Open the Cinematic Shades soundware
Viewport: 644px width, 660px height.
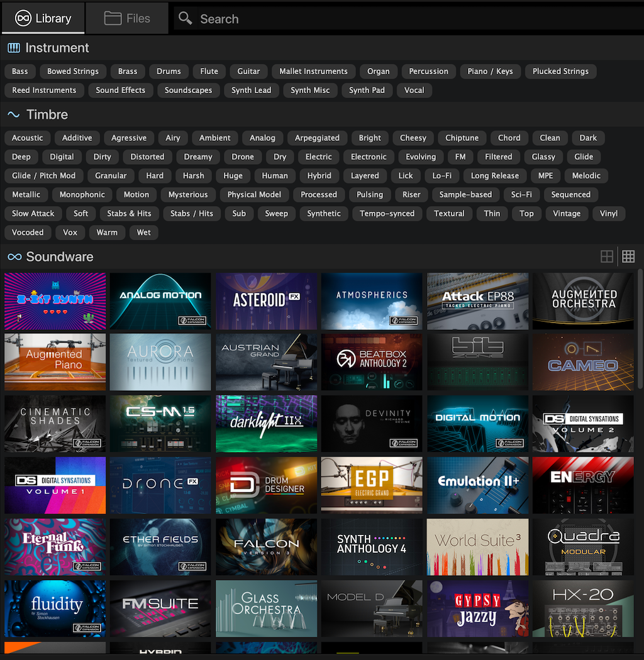pyautogui.click(x=55, y=424)
